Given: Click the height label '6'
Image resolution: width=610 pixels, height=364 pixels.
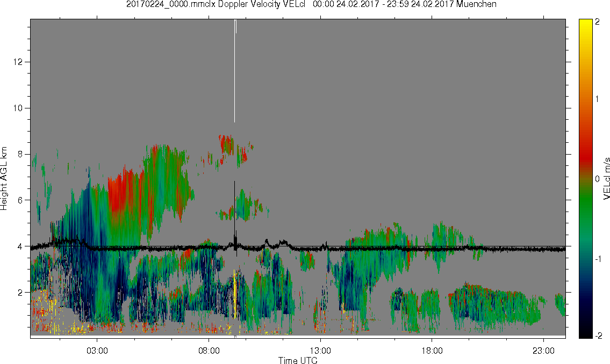Looking at the screenshot, I should 20,200.
